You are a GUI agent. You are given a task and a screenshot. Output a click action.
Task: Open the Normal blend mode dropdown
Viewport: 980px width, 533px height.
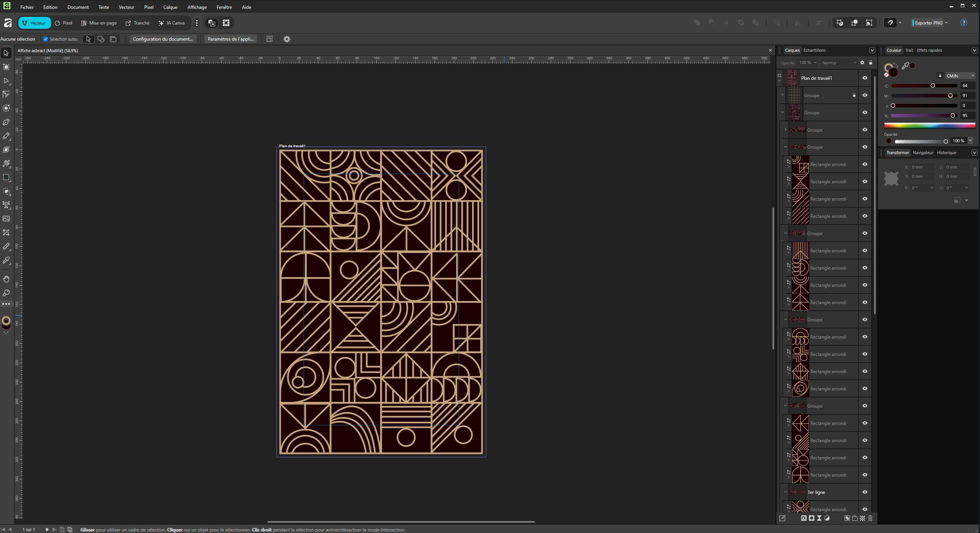[x=838, y=63]
